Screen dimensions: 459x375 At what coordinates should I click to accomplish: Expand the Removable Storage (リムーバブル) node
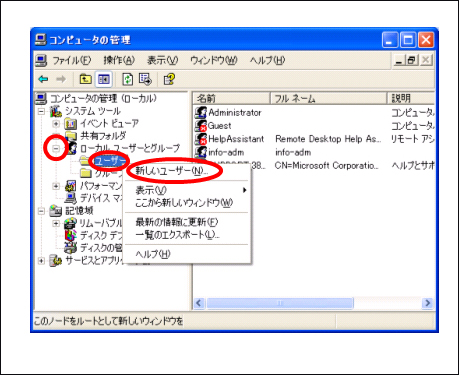pos(56,223)
